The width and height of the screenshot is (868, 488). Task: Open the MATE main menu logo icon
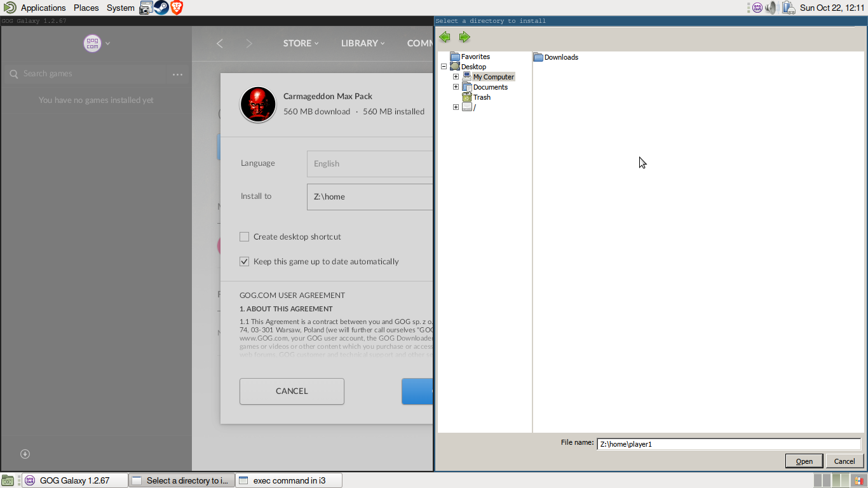[10, 8]
